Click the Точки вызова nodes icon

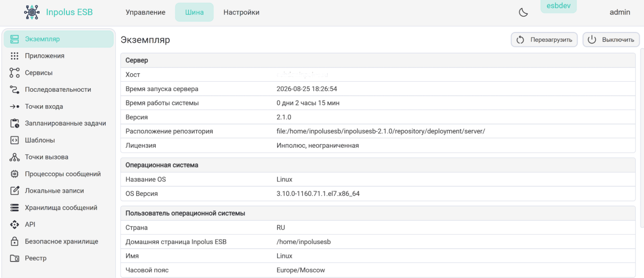pos(14,157)
